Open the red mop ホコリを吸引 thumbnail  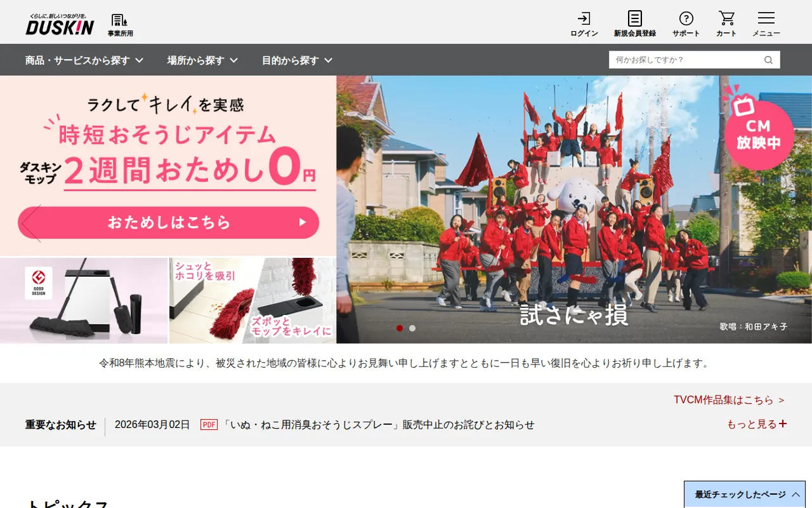252,300
